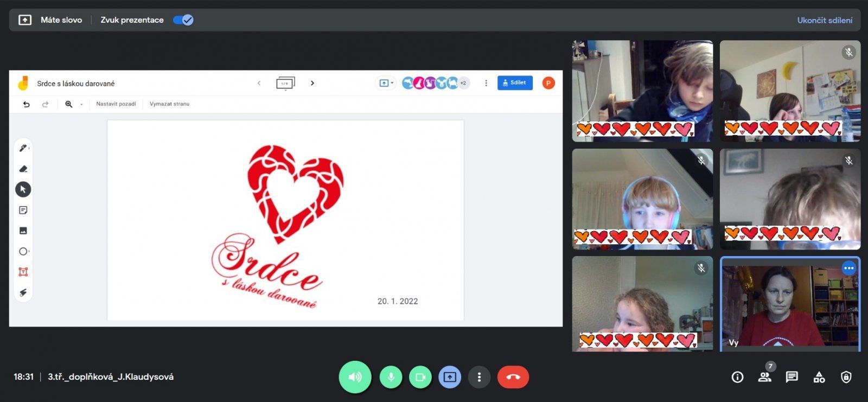Open meeting details info icon
This screenshot has height=402, width=868.
737,377
